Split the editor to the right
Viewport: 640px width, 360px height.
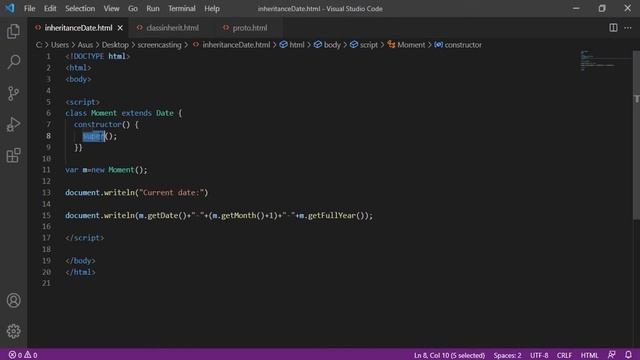[x=613, y=28]
